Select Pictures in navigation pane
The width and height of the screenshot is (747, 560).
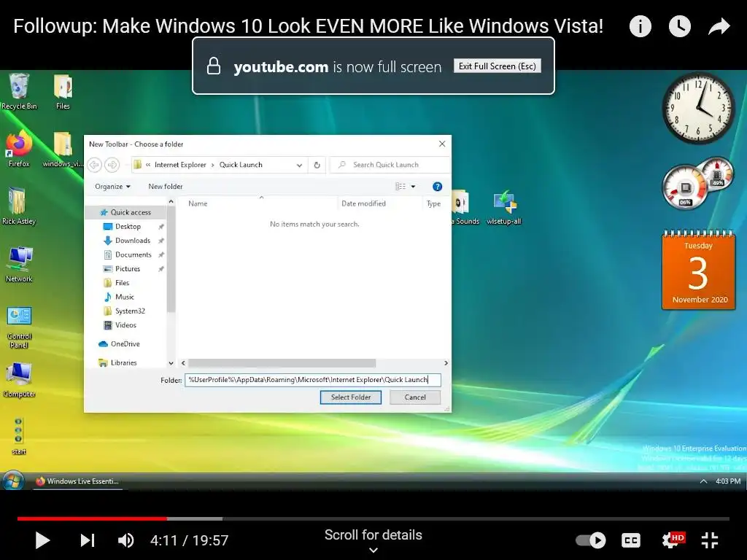[x=127, y=268]
